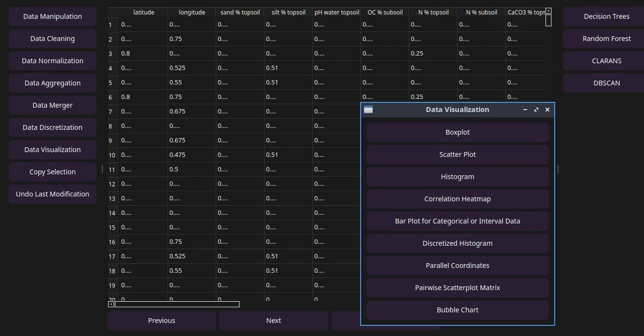Create a Bubble Chart
This screenshot has height=336, width=644.
457,310
